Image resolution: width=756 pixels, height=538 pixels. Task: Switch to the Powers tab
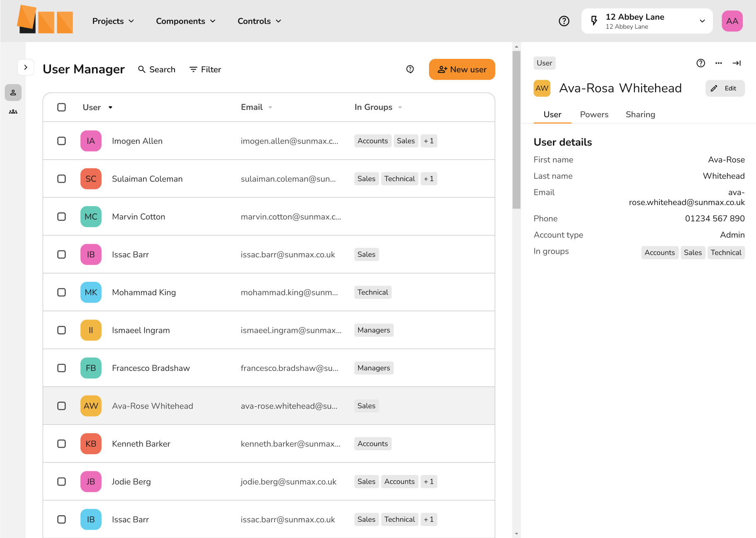coord(594,114)
